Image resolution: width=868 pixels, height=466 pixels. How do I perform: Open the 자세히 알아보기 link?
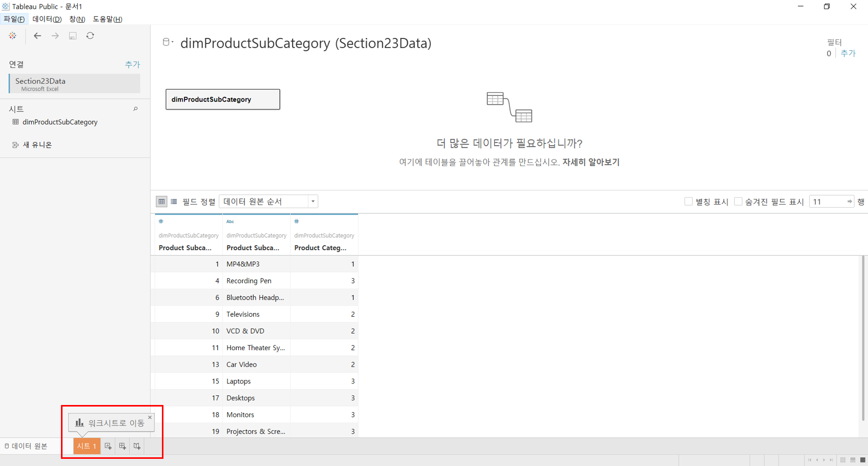[x=591, y=162]
